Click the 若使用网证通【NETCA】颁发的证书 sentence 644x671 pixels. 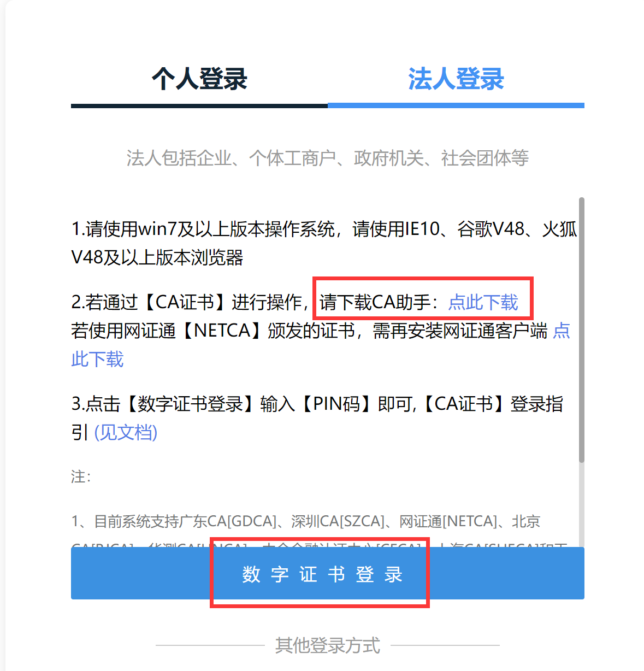pyautogui.click(x=213, y=331)
